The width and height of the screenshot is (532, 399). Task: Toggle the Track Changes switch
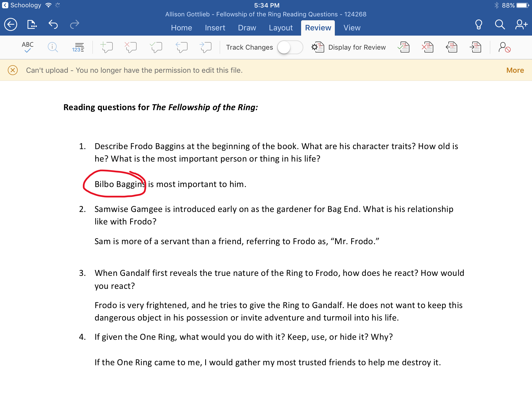pos(290,47)
